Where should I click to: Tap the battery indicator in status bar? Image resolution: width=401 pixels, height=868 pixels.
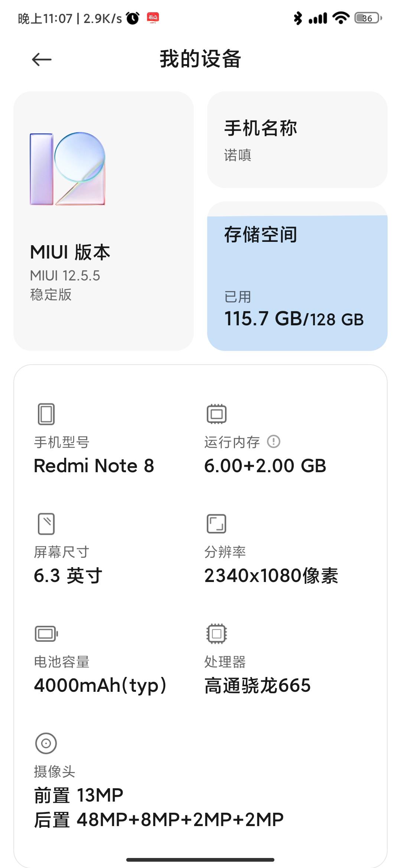(368, 18)
